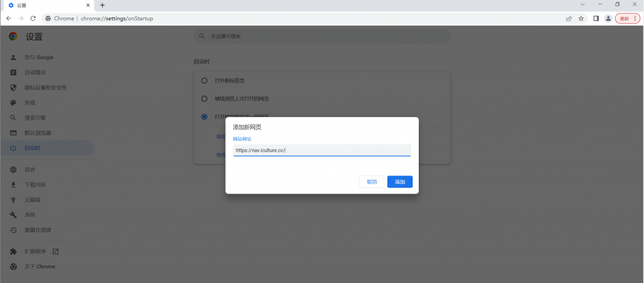Viewport: 644px width, 283px height.
Task: Click the 更新 update button
Action: [x=625, y=18]
